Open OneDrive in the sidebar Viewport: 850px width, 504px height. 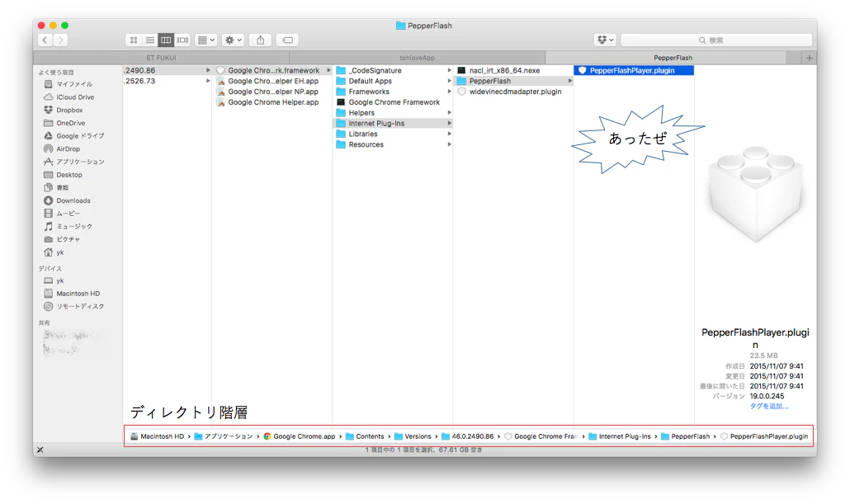point(64,123)
